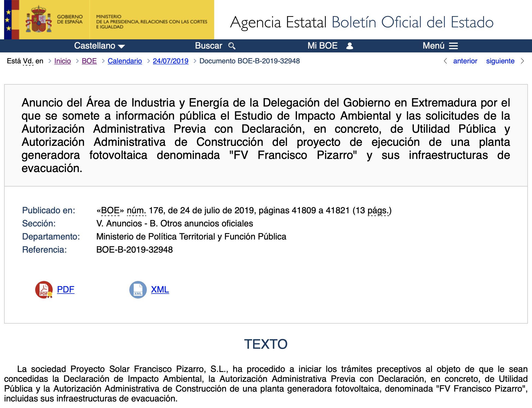Click the Gobierno de España coat of arms logo
This screenshot has width=532, height=408.
tap(38, 20)
